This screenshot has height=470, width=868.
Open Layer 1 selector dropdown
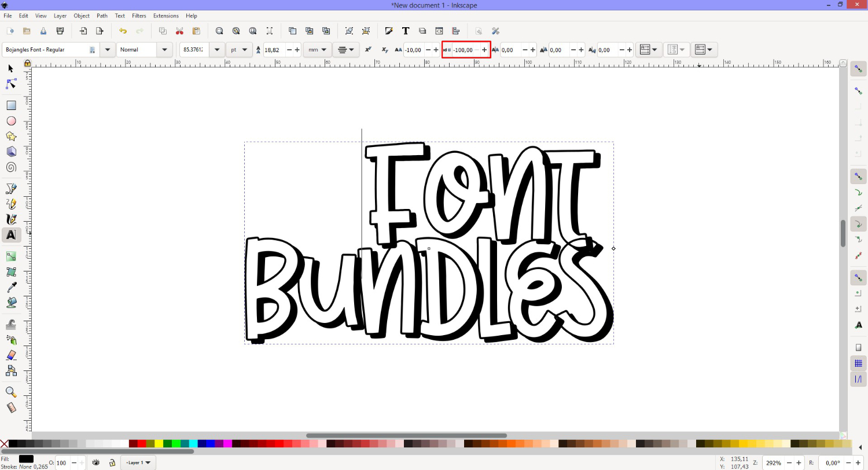pyautogui.click(x=139, y=462)
